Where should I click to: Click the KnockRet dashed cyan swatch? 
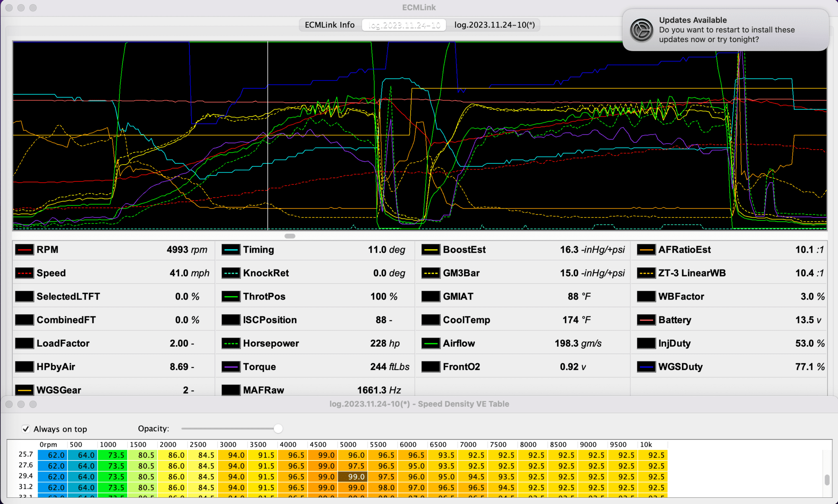[x=231, y=274]
